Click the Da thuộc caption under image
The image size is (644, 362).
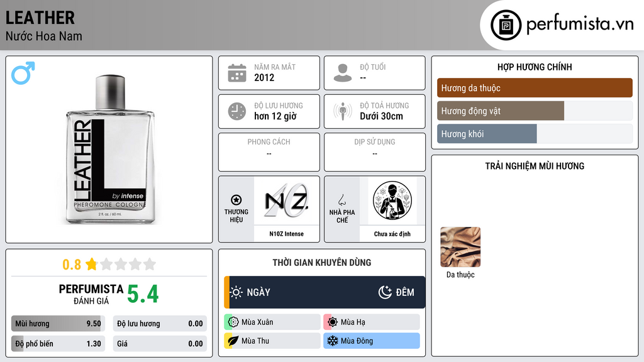pos(460,275)
